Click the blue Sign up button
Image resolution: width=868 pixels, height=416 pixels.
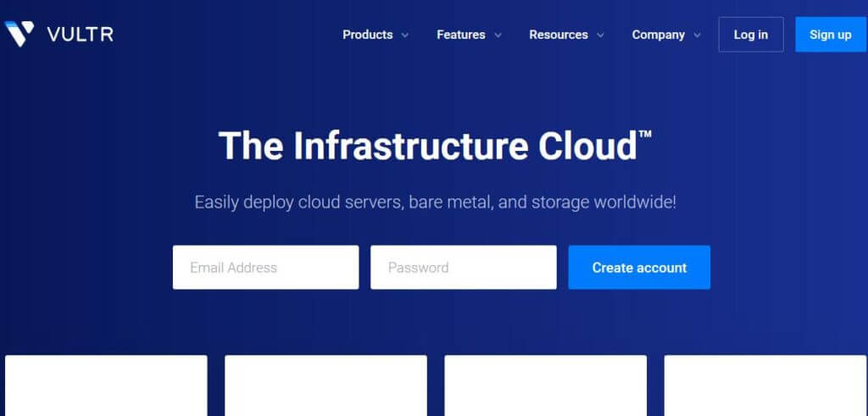[x=830, y=35]
